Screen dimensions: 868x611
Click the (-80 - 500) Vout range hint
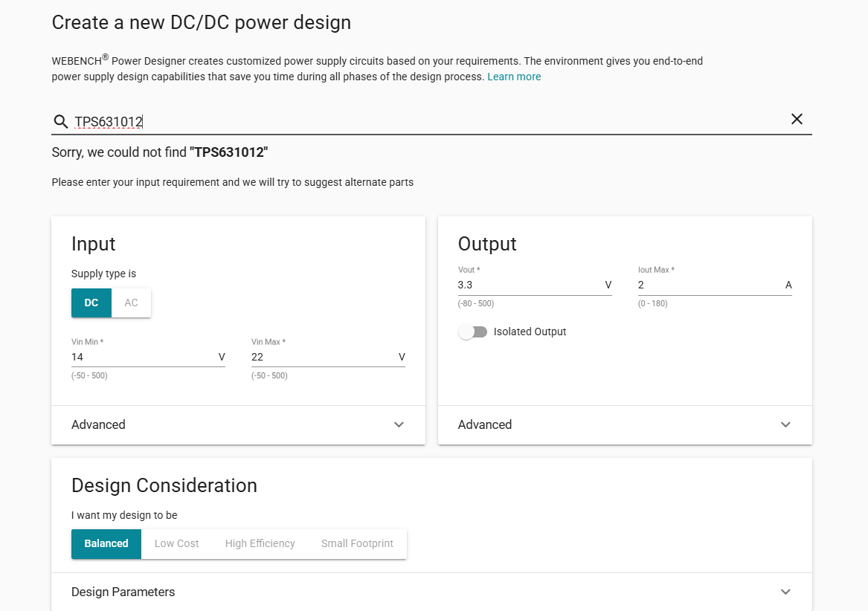click(x=475, y=303)
